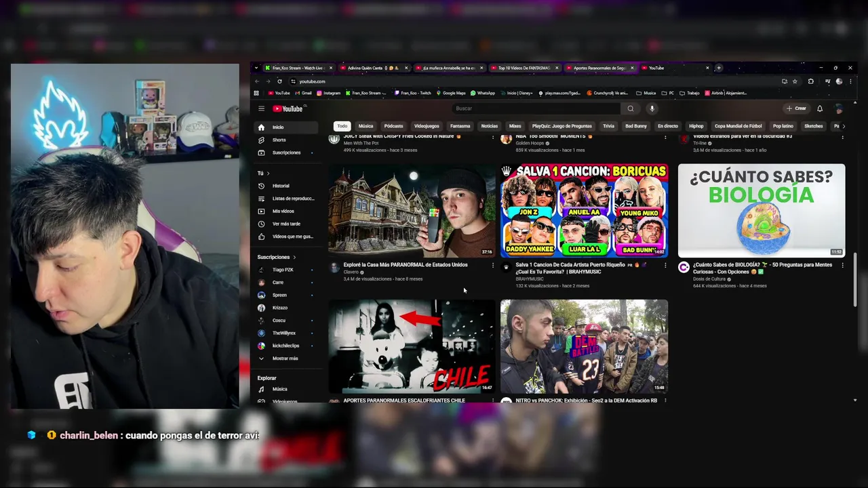The width and height of the screenshot is (868, 488).
Task: Click the Crear button
Action: 796,108
